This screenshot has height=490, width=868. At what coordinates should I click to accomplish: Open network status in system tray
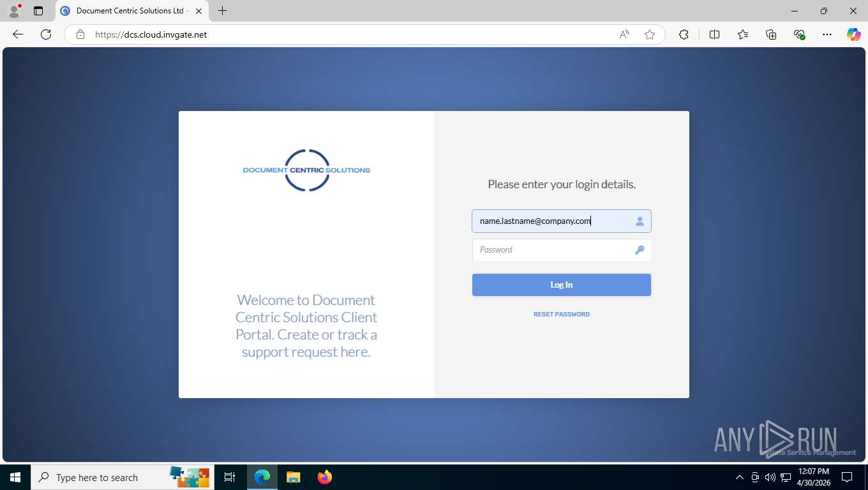(x=786, y=477)
